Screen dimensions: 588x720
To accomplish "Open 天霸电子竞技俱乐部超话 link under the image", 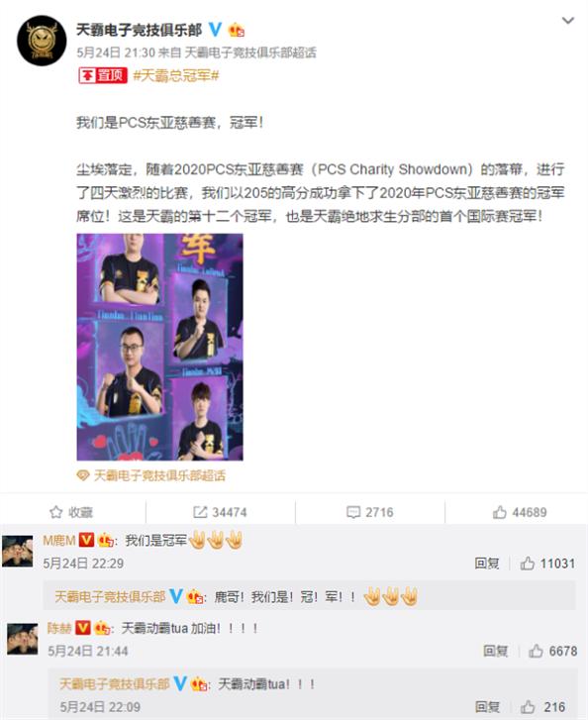I will [x=159, y=475].
